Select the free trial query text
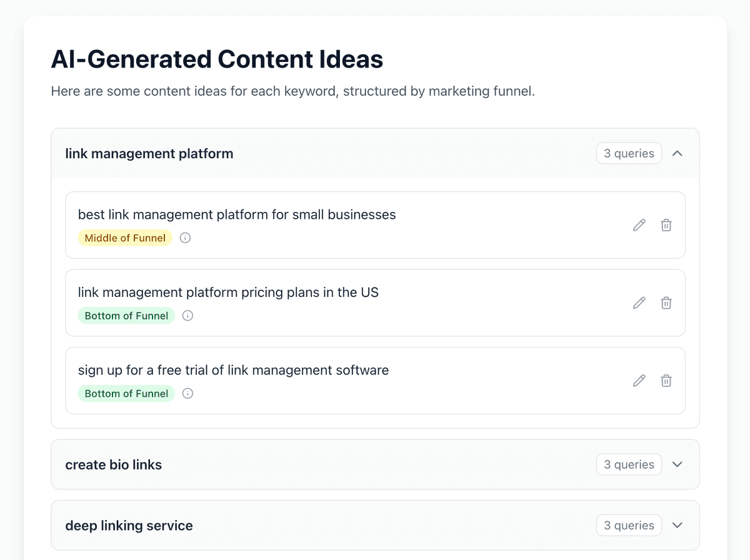750x560 pixels. coord(233,370)
